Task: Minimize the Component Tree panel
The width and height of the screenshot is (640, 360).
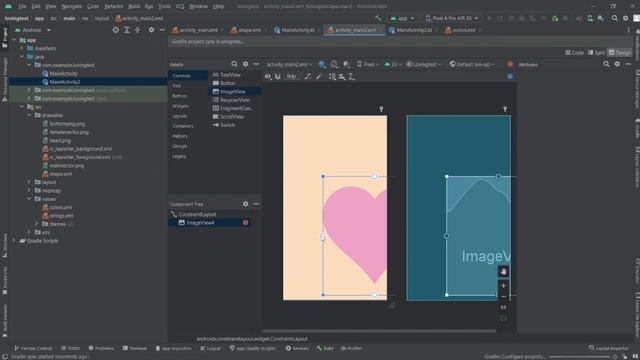Action: [256, 204]
